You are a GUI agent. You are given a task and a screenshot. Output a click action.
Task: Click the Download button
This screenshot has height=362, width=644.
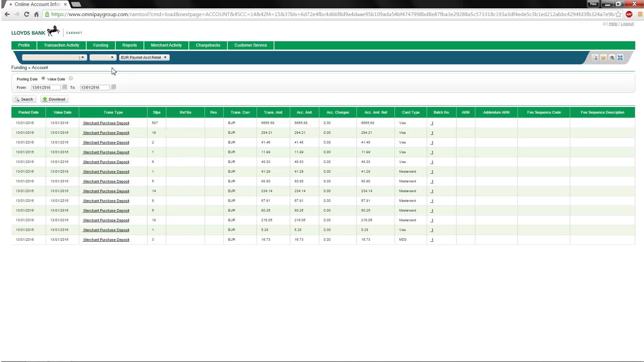pos(54,99)
